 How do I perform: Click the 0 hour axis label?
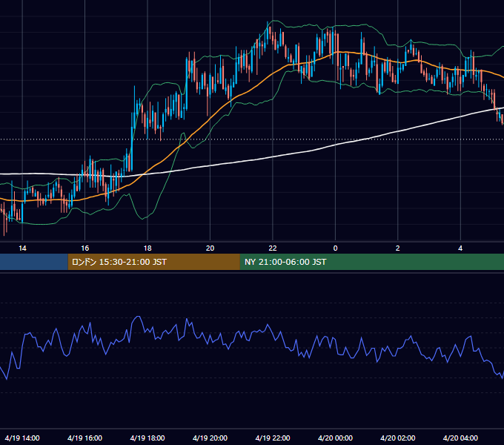[x=335, y=248]
